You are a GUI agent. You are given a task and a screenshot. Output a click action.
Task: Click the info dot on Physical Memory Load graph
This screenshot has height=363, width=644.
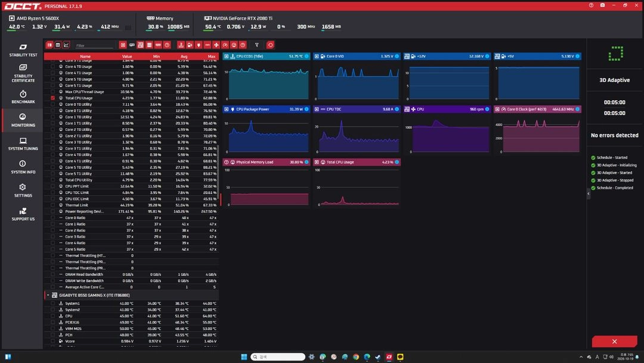306,162
